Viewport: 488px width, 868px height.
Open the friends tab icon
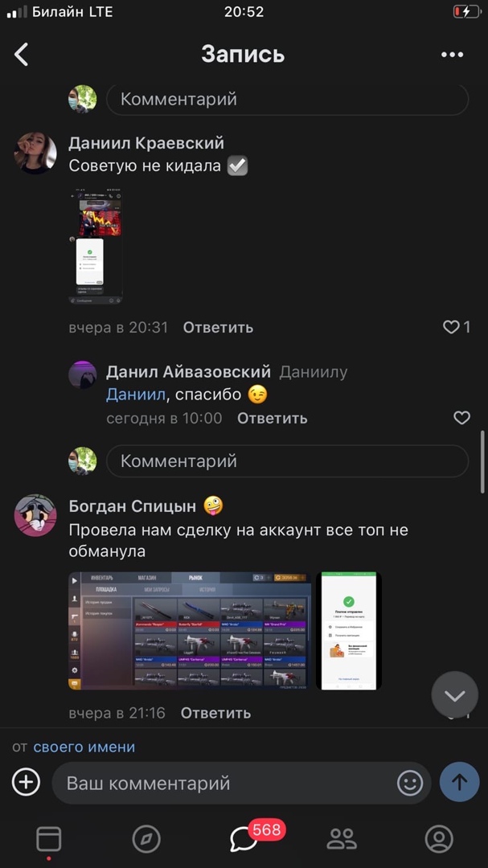[342, 839]
